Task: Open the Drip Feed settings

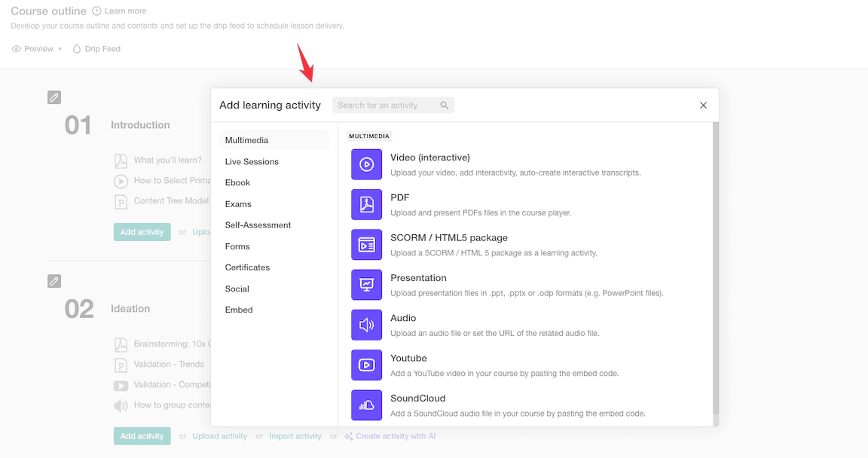Action: 96,49
